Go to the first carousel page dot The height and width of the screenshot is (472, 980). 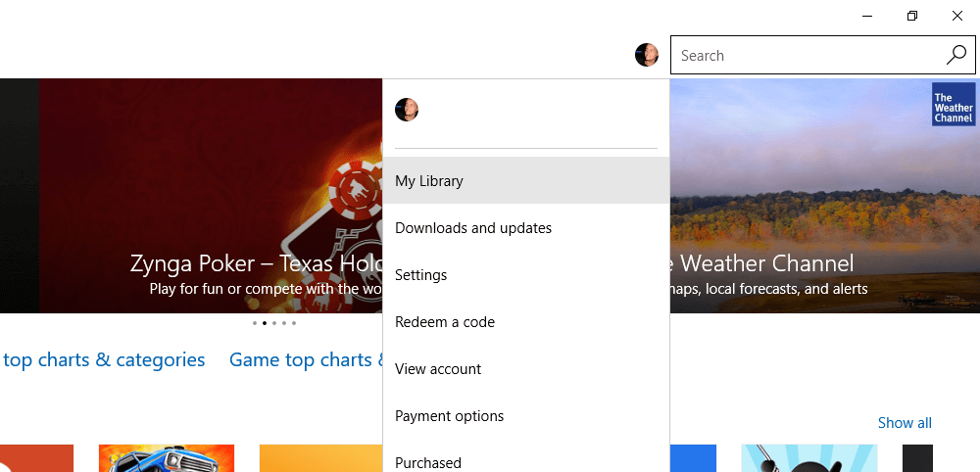(255, 323)
